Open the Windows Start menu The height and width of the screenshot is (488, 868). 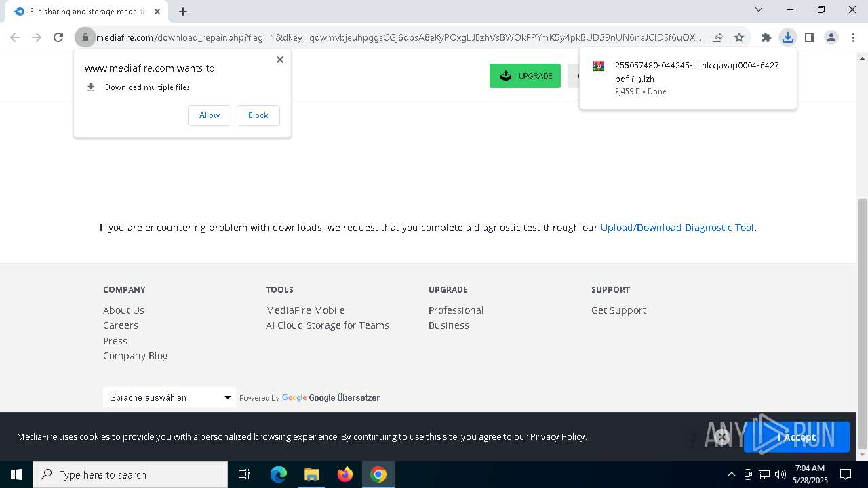(16, 474)
